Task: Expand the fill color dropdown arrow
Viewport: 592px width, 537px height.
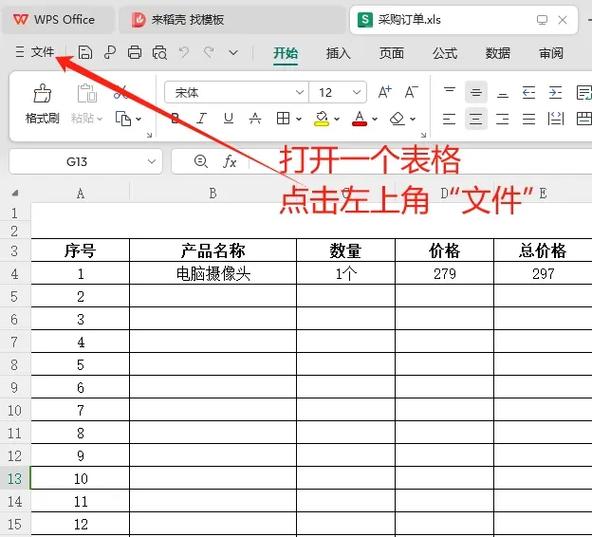Action: [x=337, y=119]
